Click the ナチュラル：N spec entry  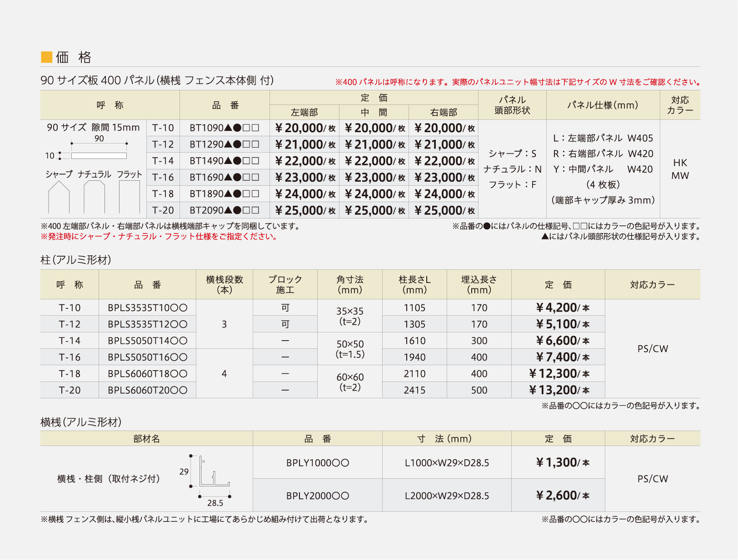point(512,169)
